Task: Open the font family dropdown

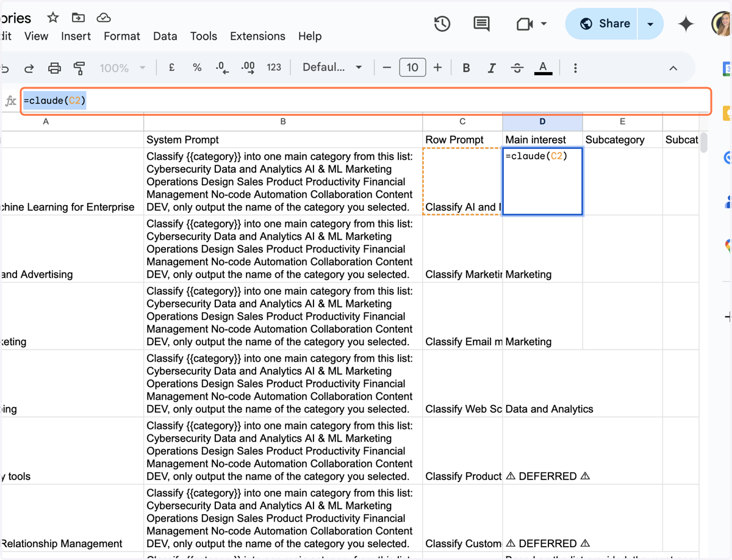Action: (x=332, y=68)
